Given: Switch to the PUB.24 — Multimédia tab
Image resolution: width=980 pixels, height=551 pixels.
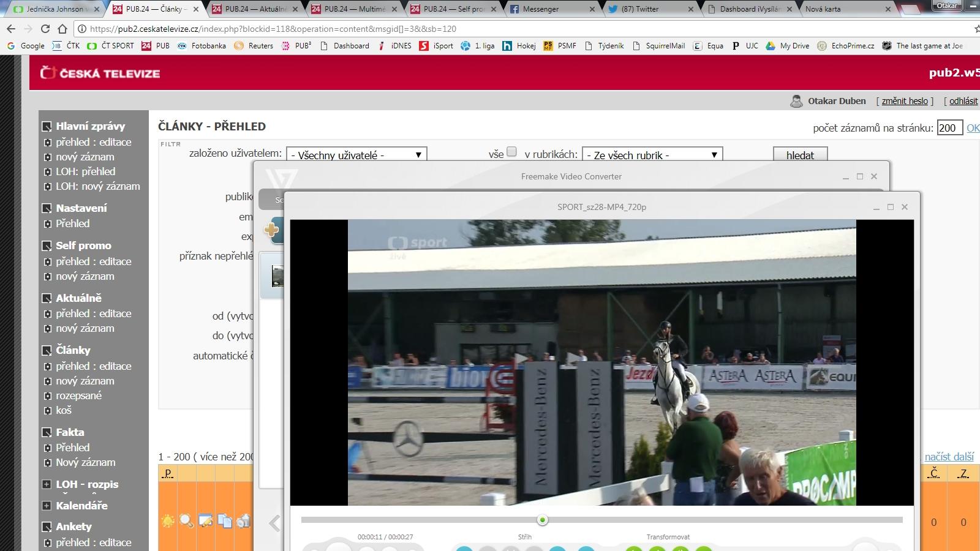Looking at the screenshot, I should (355, 9).
